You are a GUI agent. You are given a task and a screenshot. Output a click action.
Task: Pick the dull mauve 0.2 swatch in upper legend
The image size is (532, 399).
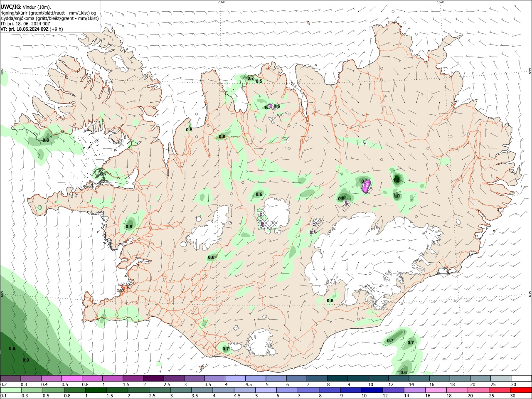pos(10,379)
